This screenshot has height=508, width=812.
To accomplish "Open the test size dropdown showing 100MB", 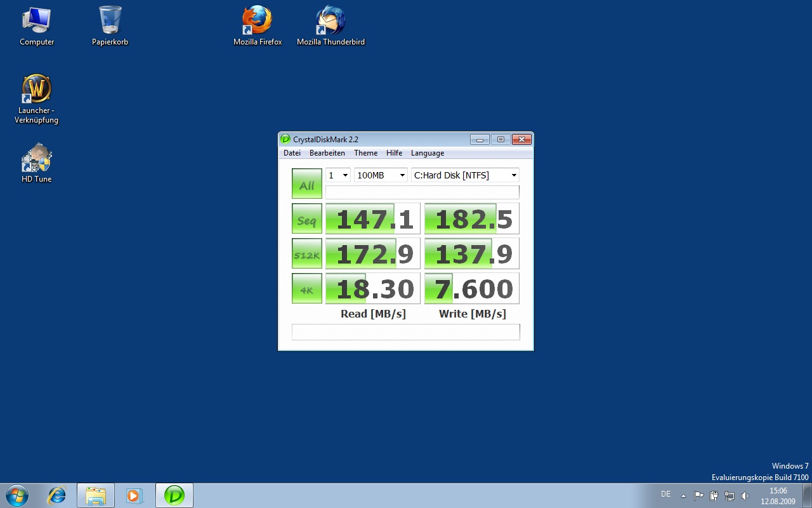I will click(381, 175).
